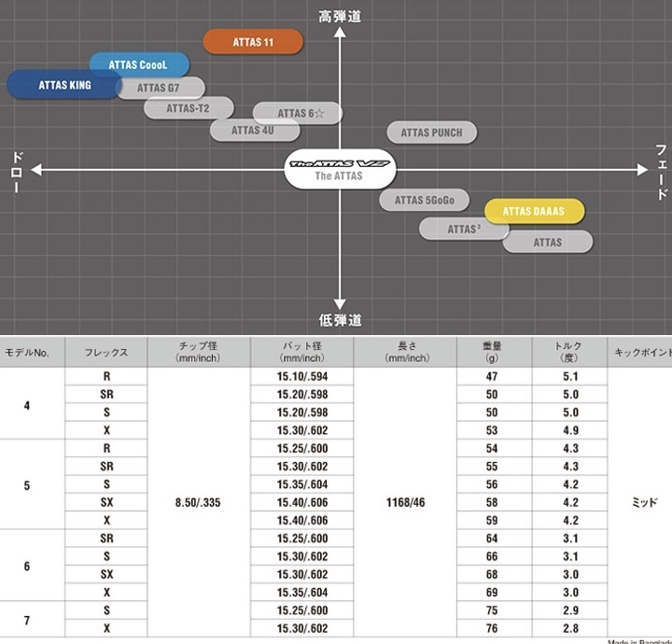Click the バット径 column header

302,352
